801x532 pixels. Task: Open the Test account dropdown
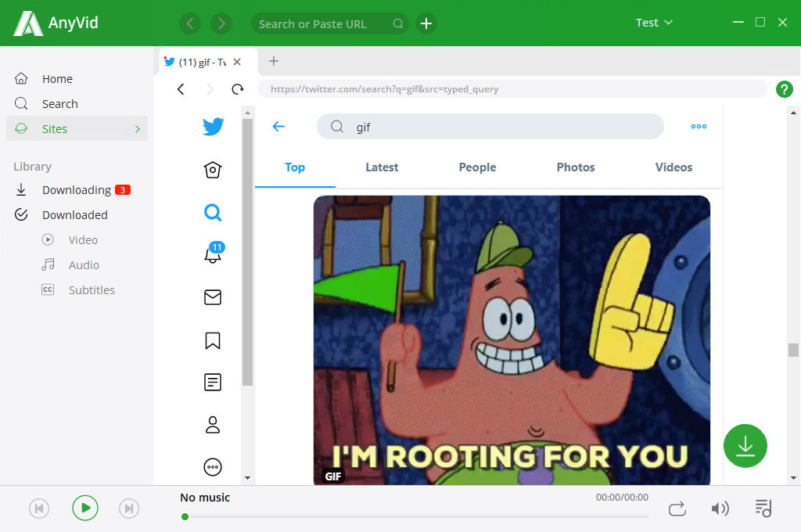654,23
